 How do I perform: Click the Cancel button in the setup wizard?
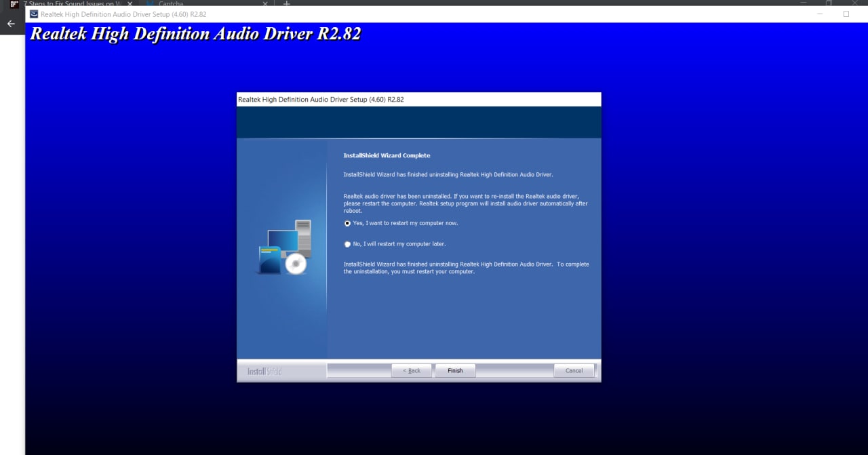[x=574, y=371]
